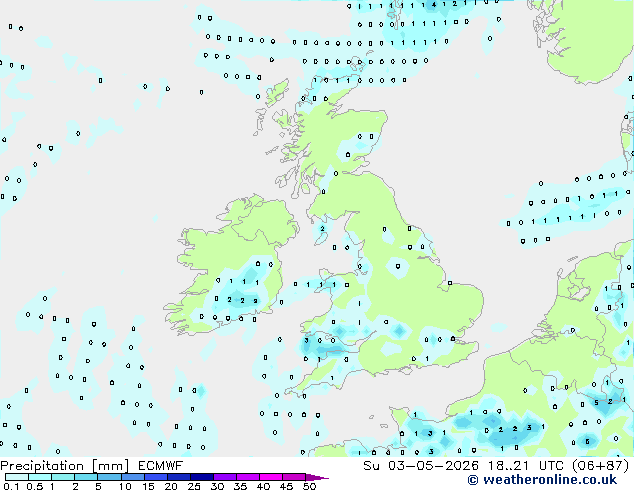Click the "50" legend scale label
Viewport: 634px width, 490px height.
310,486
